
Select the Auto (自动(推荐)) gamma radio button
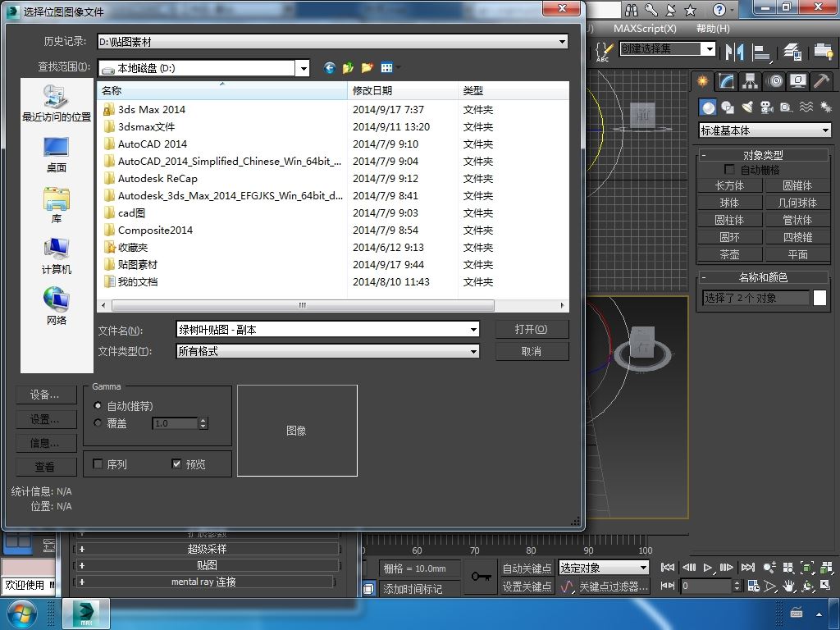(x=98, y=405)
